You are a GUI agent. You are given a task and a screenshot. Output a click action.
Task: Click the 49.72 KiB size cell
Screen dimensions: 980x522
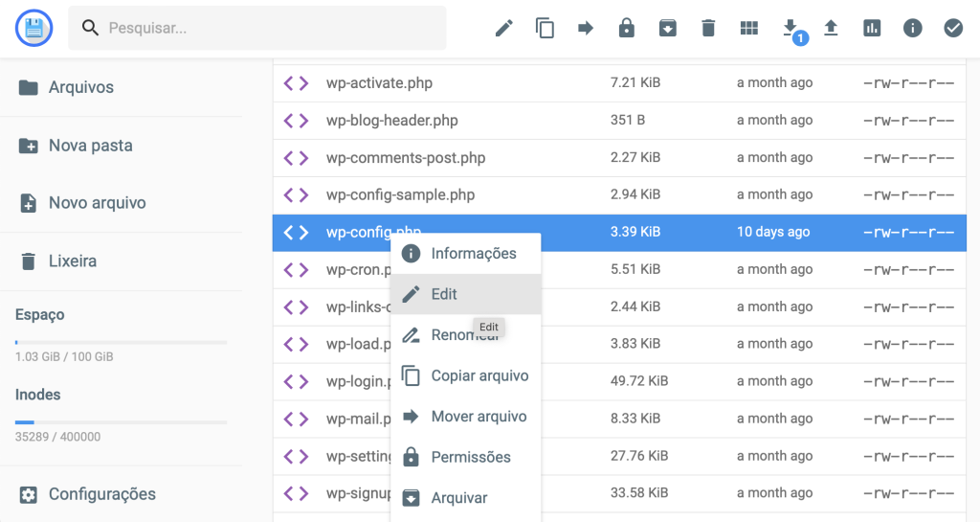pos(639,380)
